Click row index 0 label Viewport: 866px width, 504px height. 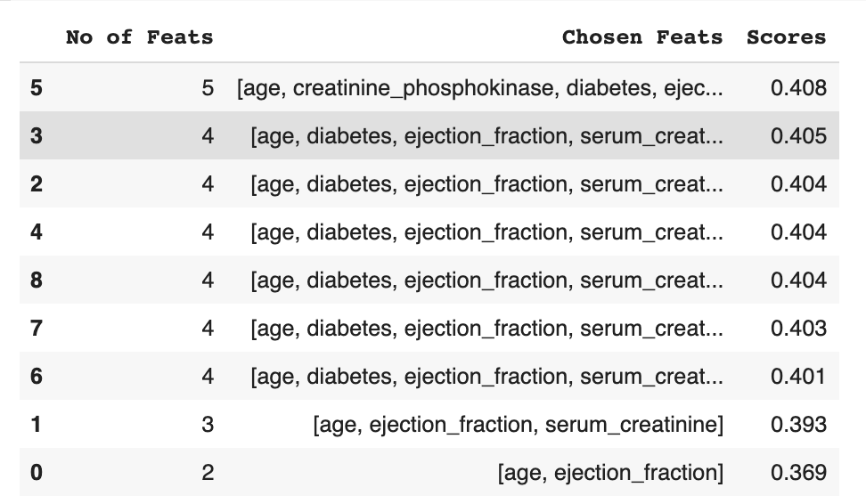coord(36,472)
